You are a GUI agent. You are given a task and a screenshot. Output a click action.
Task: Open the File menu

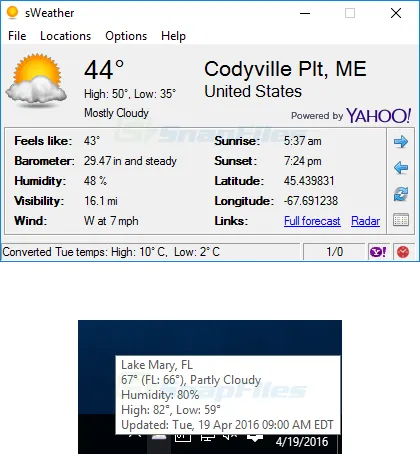point(17,36)
